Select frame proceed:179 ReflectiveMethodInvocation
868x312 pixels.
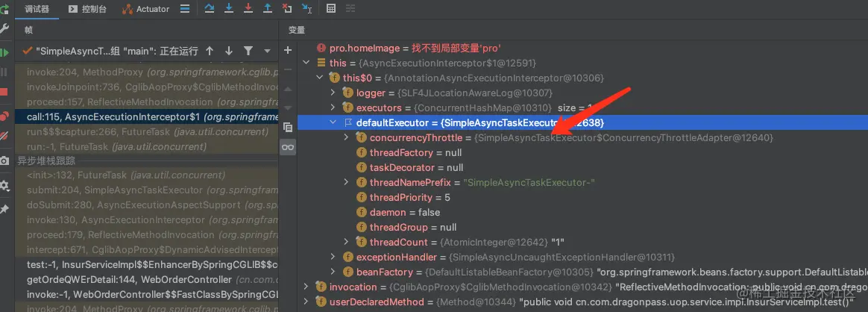(146, 235)
